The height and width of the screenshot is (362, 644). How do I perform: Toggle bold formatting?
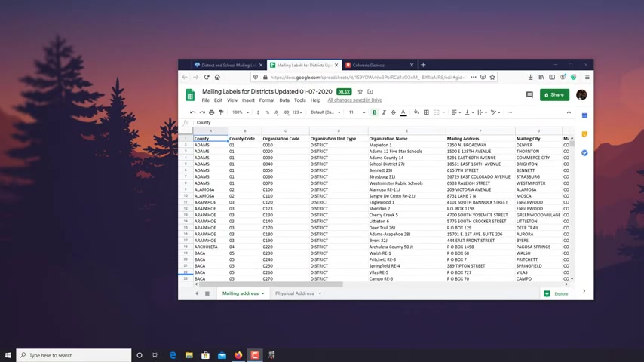tap(374, 112)
